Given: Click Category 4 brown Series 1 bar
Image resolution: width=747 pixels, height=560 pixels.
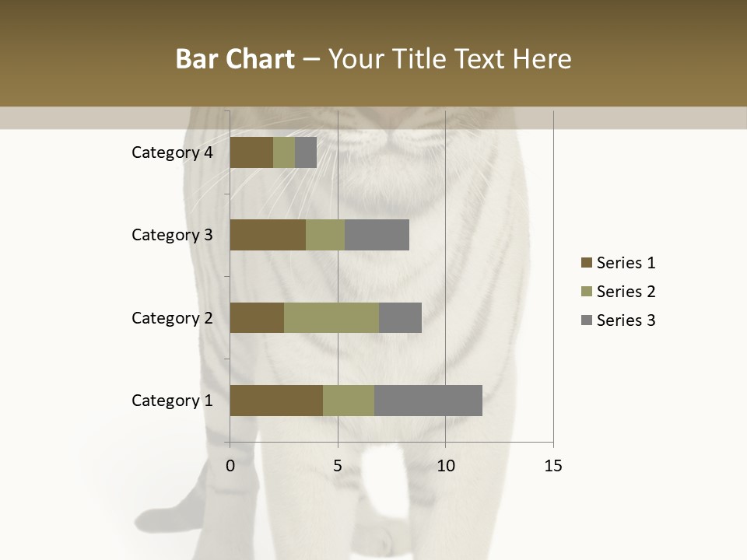Looking at the screenshot, I should (251, 152).
